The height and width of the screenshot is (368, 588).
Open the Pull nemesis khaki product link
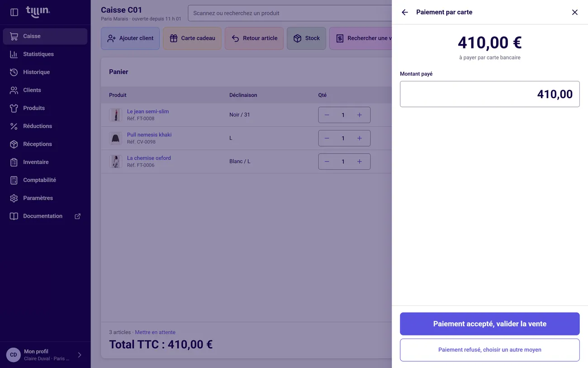coord(149,135)
